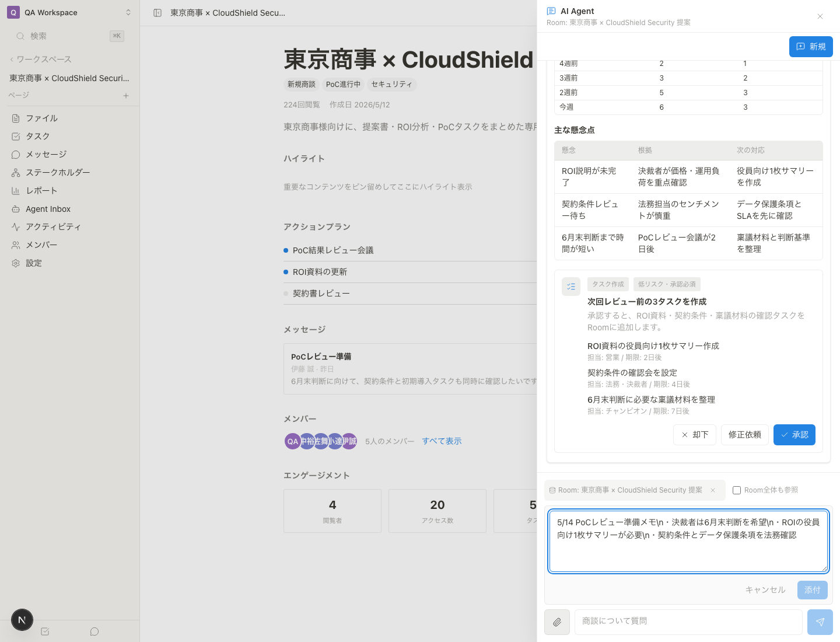This screenshot has height=642, width=840.
Task: Click the search magnifier icon
Action: tap(20, 36)
